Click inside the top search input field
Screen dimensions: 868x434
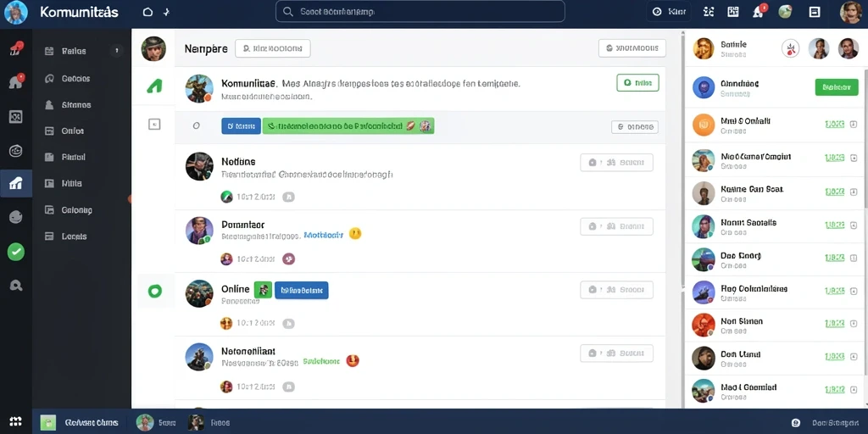(x=420, y=11)
